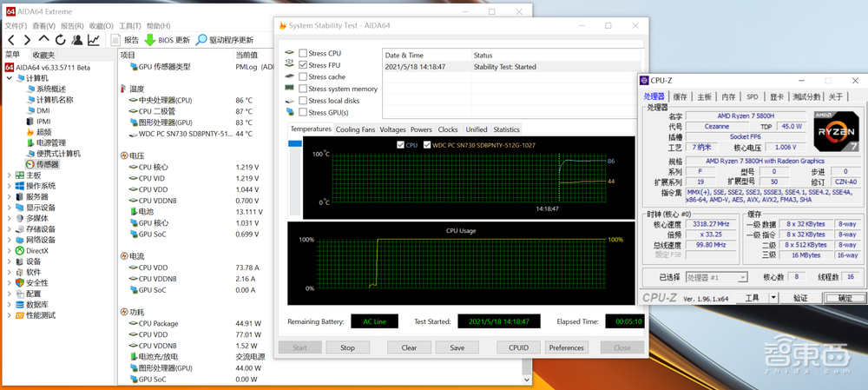Expand the 显示设备 tree node
This screenshot has width=868, height=390.
click(x=10, y=208)
